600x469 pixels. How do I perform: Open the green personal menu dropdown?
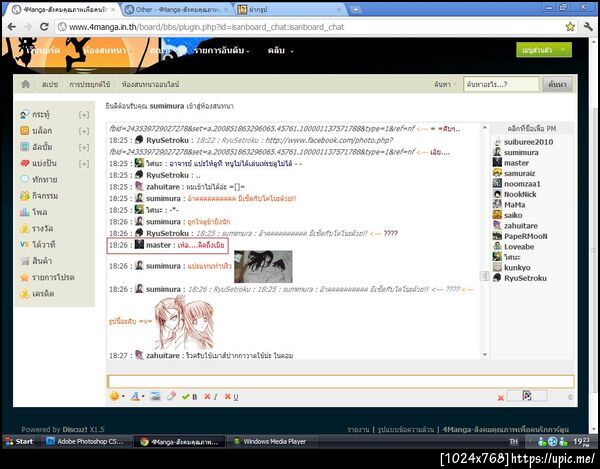tap(544, 50)
